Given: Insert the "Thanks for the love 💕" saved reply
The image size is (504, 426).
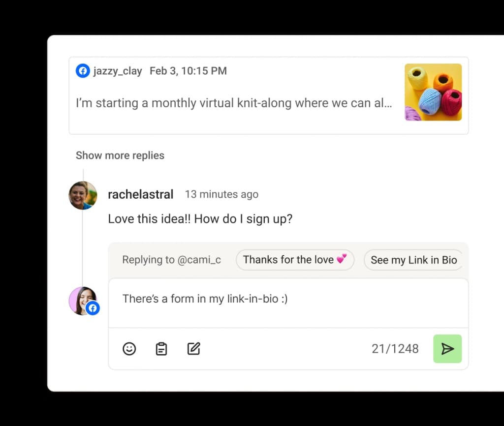Looking at the screenshot, I should point(294,260).
